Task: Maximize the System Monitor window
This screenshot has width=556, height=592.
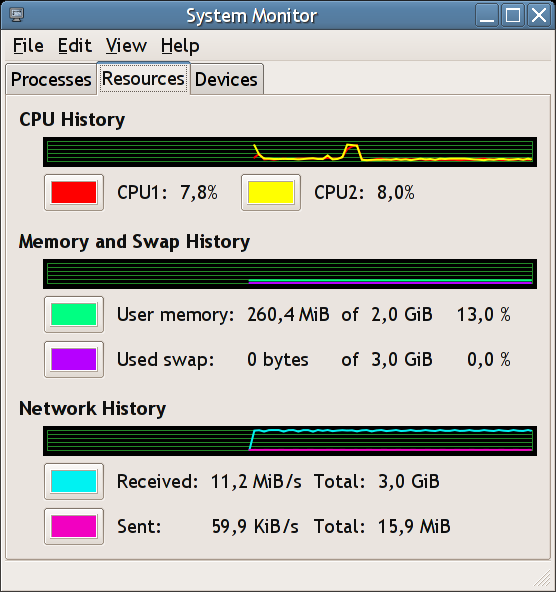Action: pos(513,15)
